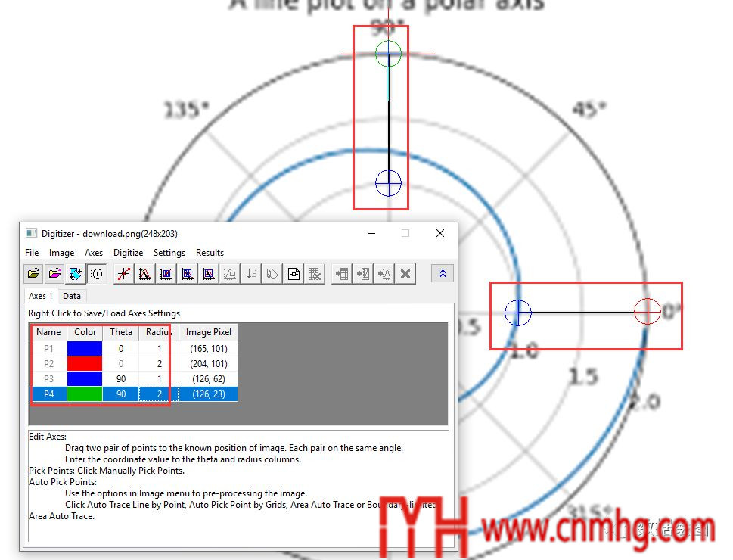Click the gray X delete toolbar icon

406,274
